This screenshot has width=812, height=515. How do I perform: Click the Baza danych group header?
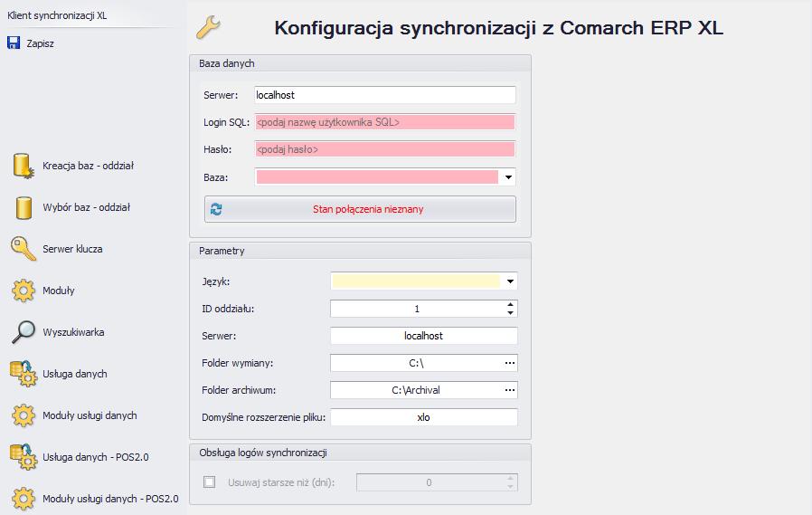tap(360, 63)
